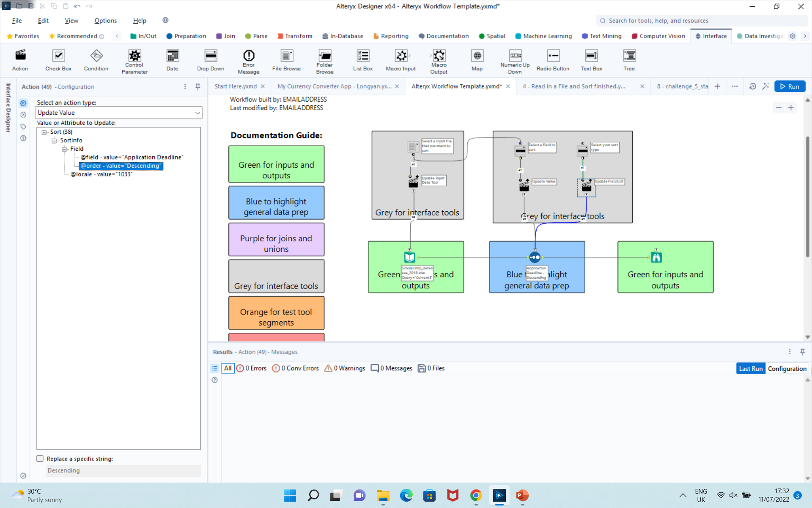This screenshot has height=508, width=812.
Task: Select the Macro Input tool
Action: pyautogui.click(x=401, y=60)
